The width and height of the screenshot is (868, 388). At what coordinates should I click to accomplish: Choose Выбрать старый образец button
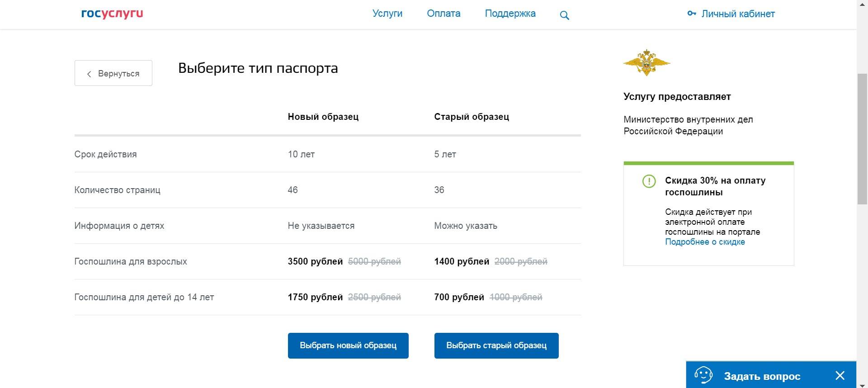[x=496, y=345]
